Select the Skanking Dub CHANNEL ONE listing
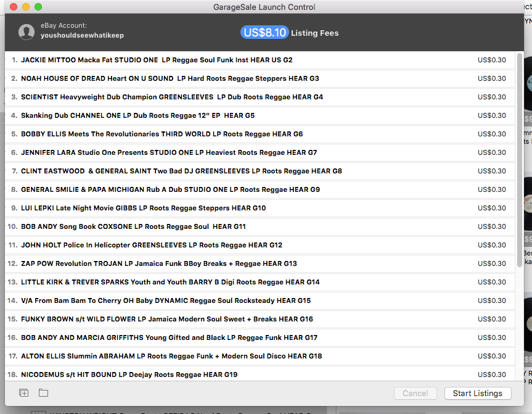The height and width of the screenshot is (414, 532). [x=260, y=115]
